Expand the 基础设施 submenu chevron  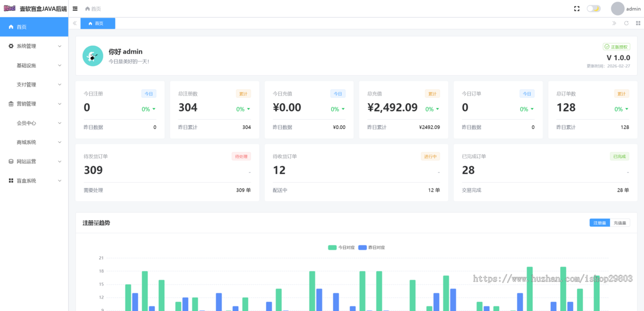tap(60, 66)
